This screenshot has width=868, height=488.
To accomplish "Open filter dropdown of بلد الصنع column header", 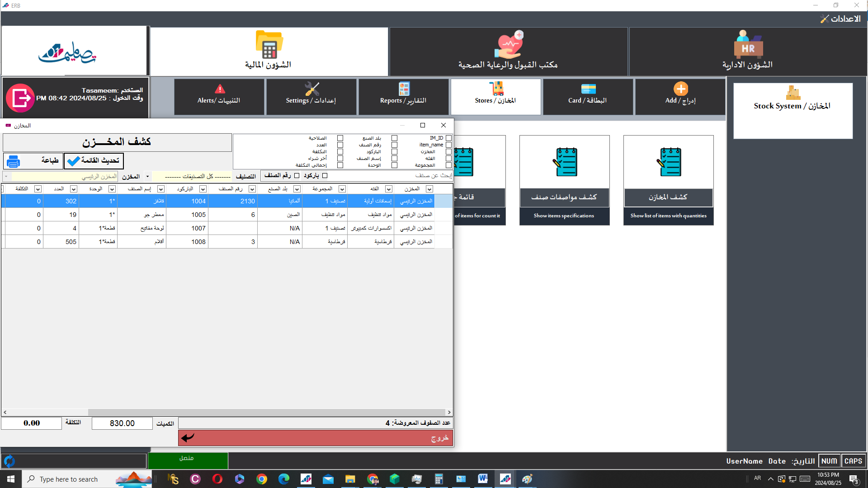I will [x=297, y=189].
